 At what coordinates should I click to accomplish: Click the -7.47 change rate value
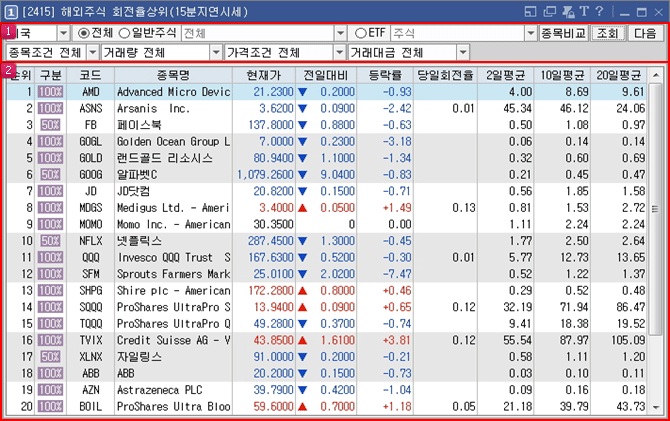click(397, 274)
